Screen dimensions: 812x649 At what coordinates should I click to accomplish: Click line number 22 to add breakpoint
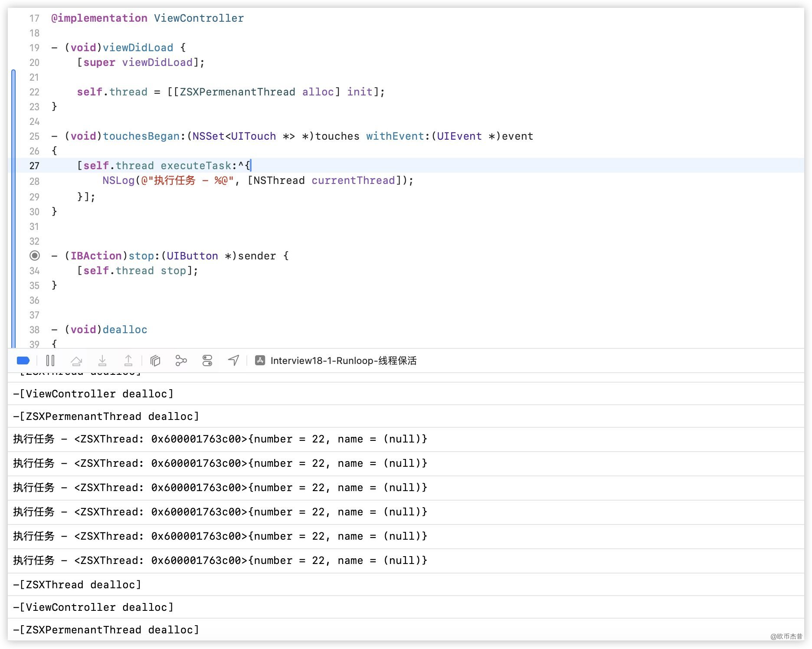(x=34, y=92)
